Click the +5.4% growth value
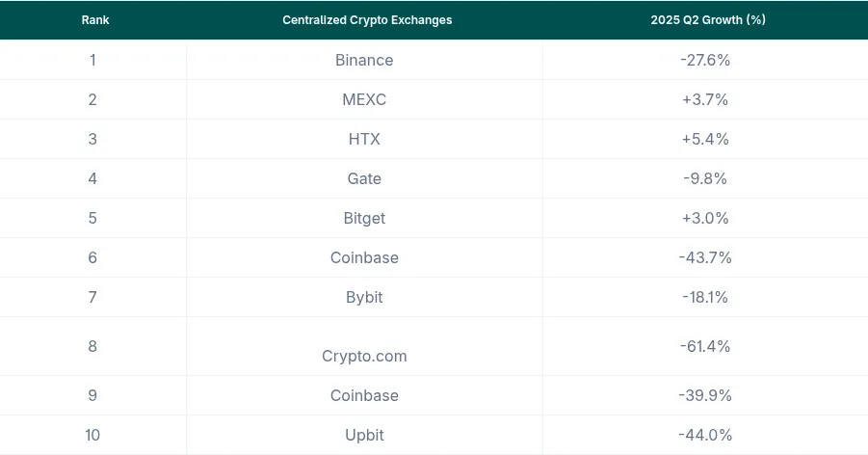 point(705,139)
